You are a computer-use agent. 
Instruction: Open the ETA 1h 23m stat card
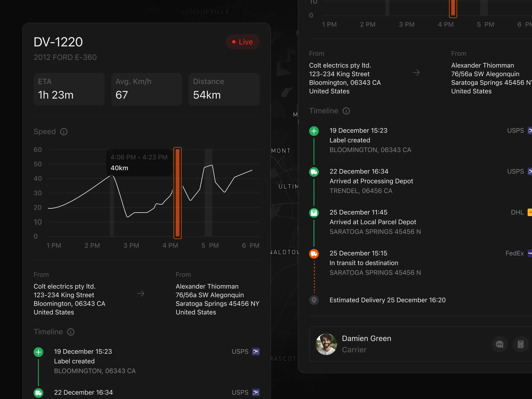69,89
